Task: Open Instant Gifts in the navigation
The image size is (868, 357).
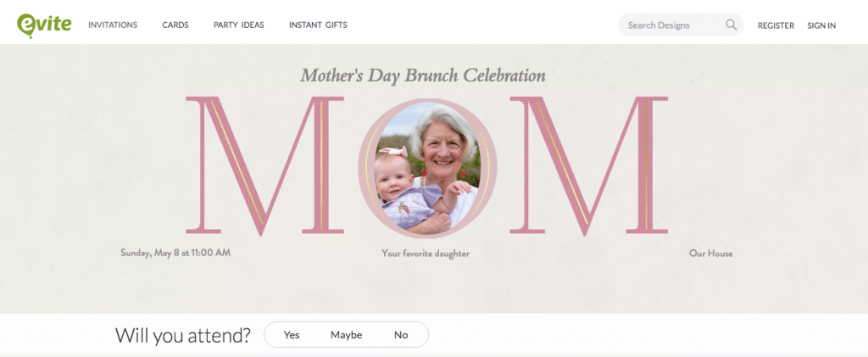Action: point(318,25)
